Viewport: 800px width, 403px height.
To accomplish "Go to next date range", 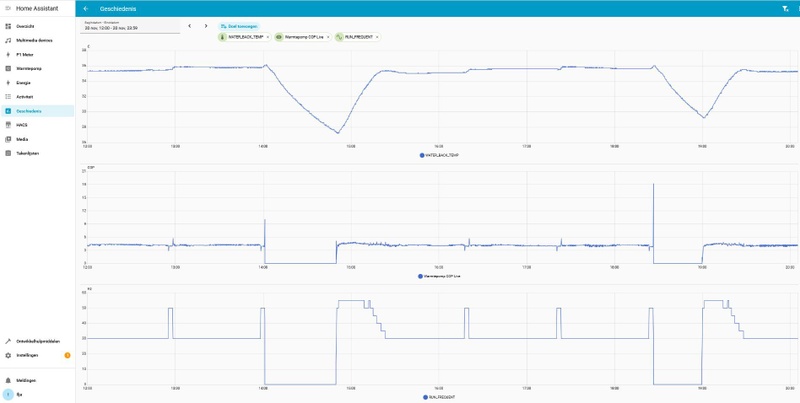I will pyautogui.click(x=206, y=26).
